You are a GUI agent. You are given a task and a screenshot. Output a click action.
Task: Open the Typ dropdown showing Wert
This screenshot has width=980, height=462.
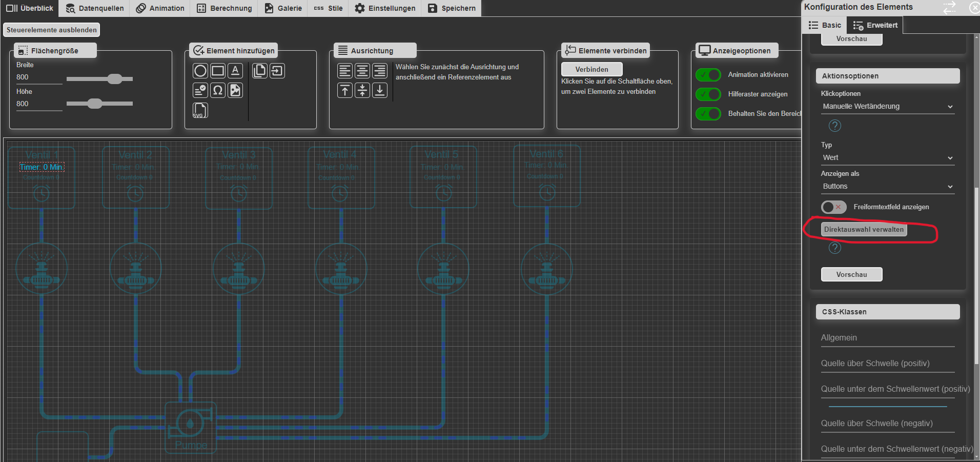[x=888, y=158]
